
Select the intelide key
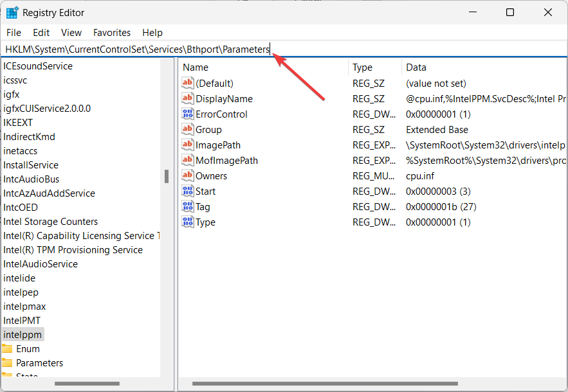19,278
